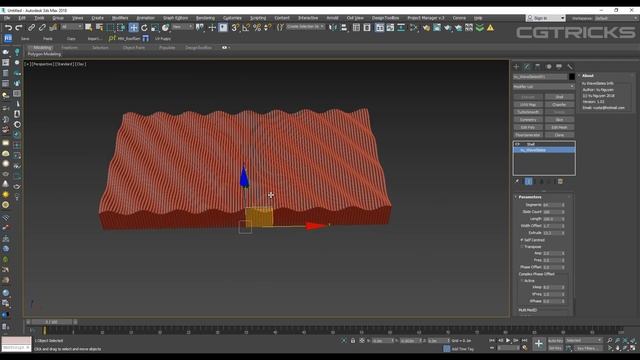The image size is (640, 360).
Task: Open the Scripting menu
Action: pyautogui.click(x=258, y=18)
